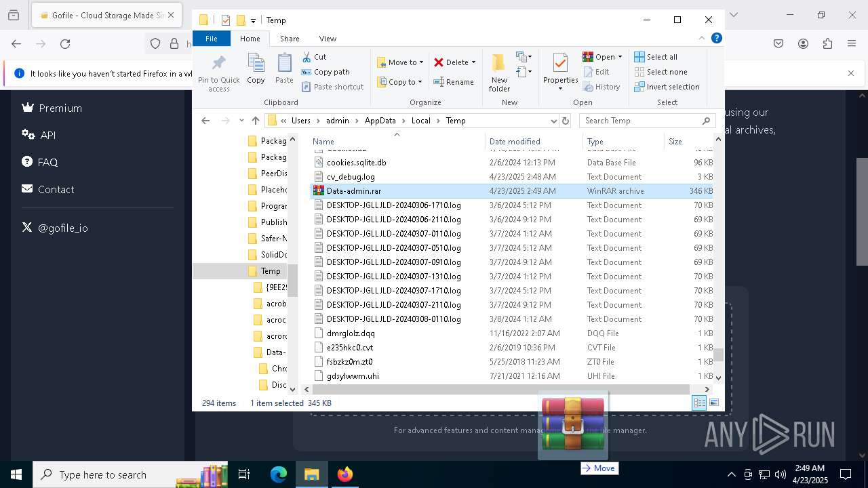The height and width of the screenshot is (488, 868).
Task: Expand the Open dropdown arrow in ribbon
Action: (x=620, y=57)
